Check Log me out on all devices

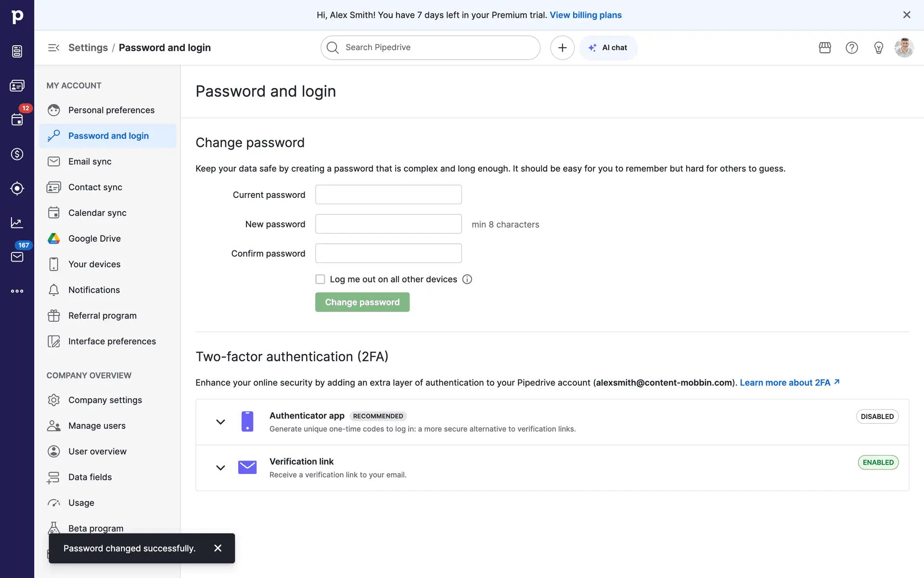point(320,279)
